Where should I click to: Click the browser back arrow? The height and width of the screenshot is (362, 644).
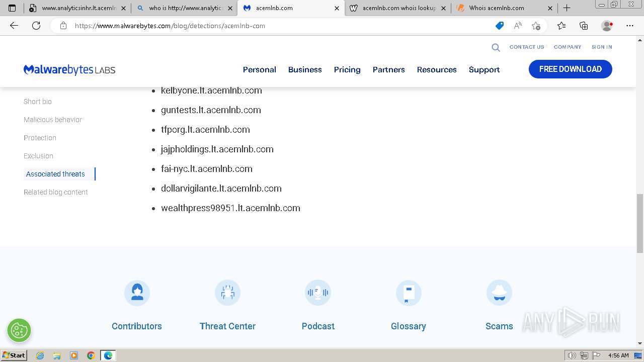click(x=14, y=26)
